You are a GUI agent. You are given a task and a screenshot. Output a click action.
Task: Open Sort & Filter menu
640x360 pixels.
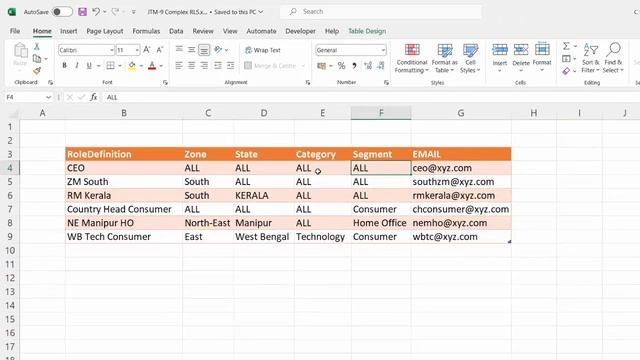(x=591, y=58)
